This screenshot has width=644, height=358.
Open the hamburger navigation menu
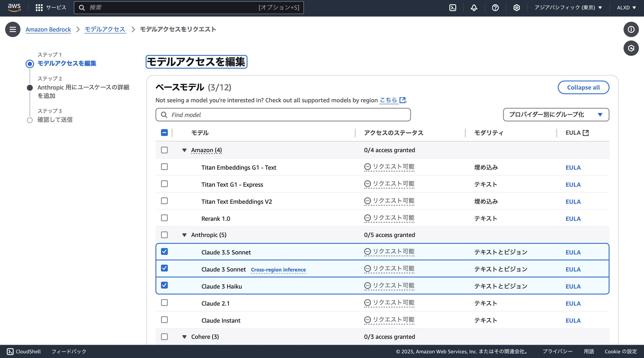point(13,29)
